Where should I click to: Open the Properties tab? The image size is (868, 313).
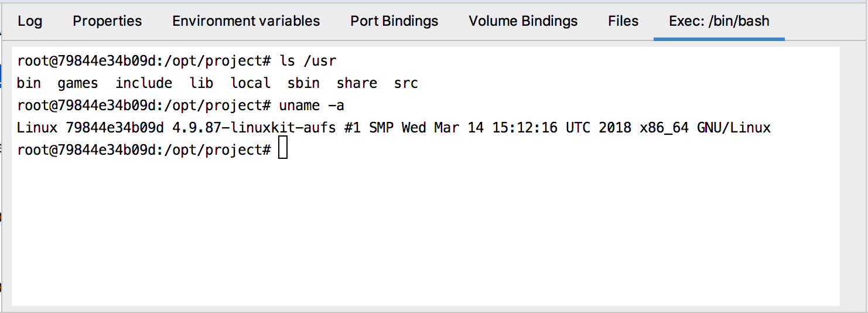107,21
